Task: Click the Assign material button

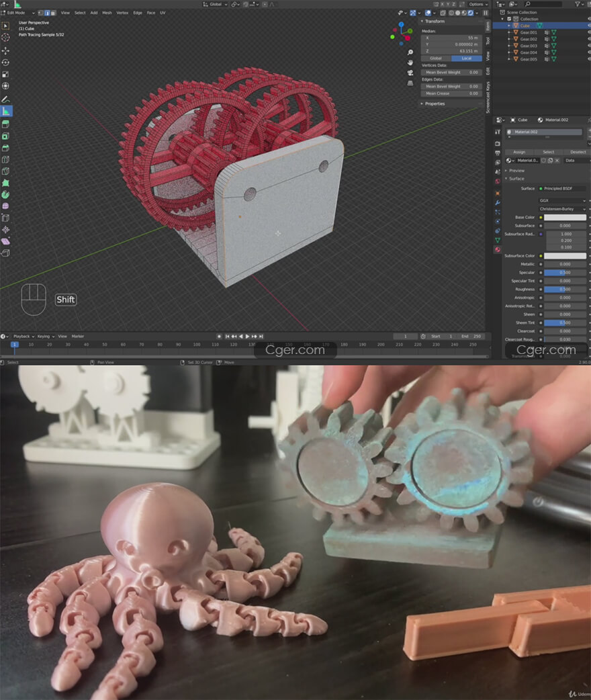Action: point(519,152)
